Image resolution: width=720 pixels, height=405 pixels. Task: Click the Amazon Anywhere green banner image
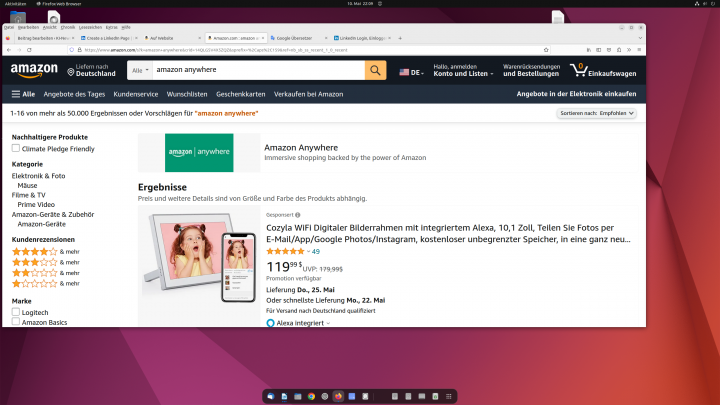click(199, 152)
